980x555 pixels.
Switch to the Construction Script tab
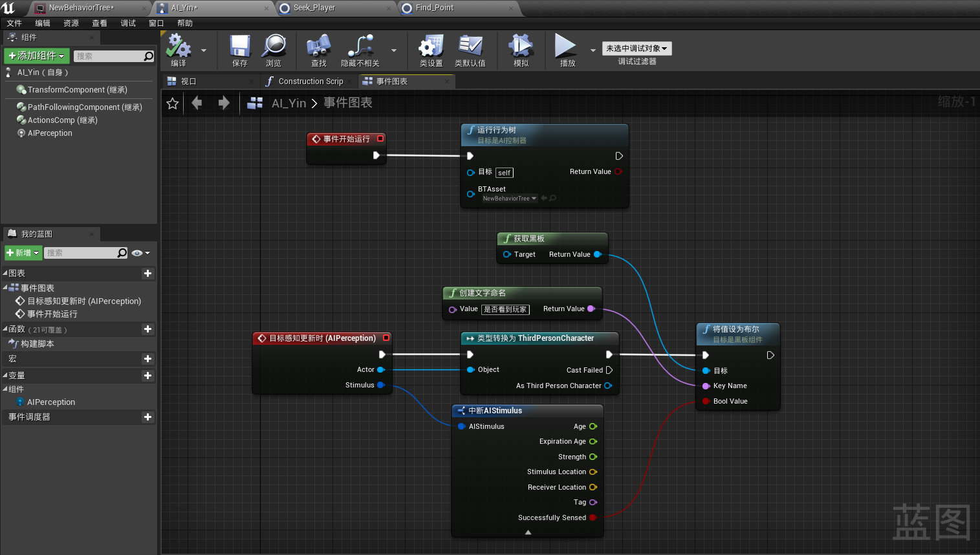[310, 82]
